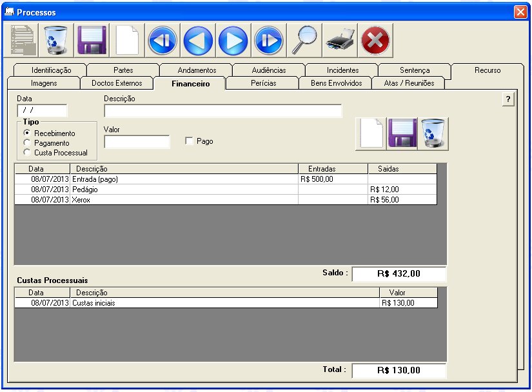Open the Partes tab
This screenshot has height=392, width=532.
pos(123,70)
